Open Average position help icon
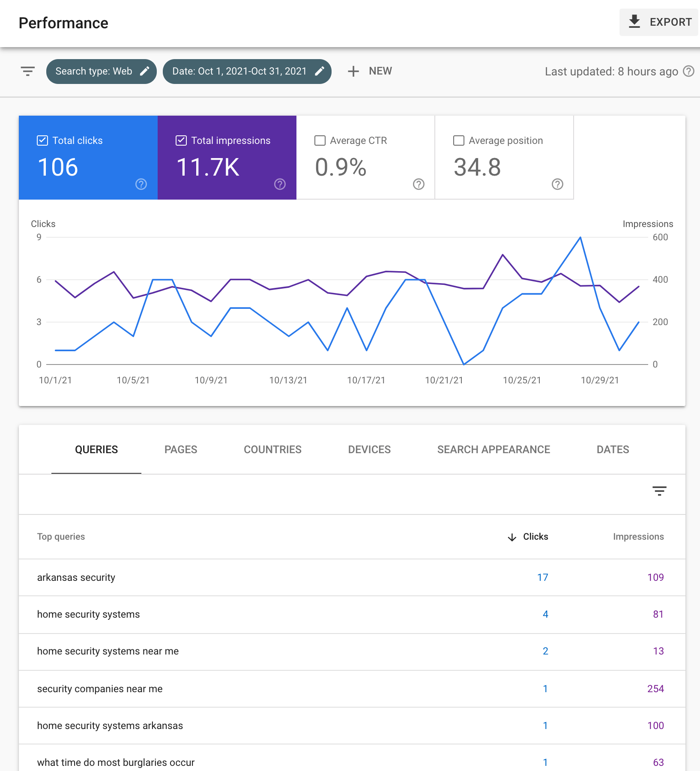 point(557,184)
